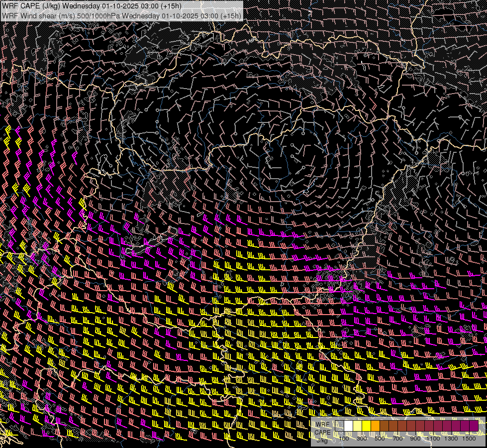This screenshot has width=487, height=448.
Task: Select the 500/1000hPa text in the wind shear title
Action: [x=98, y=15]
